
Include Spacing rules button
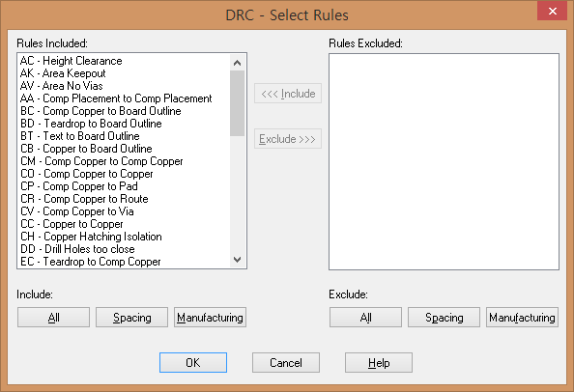click(131, 318)
